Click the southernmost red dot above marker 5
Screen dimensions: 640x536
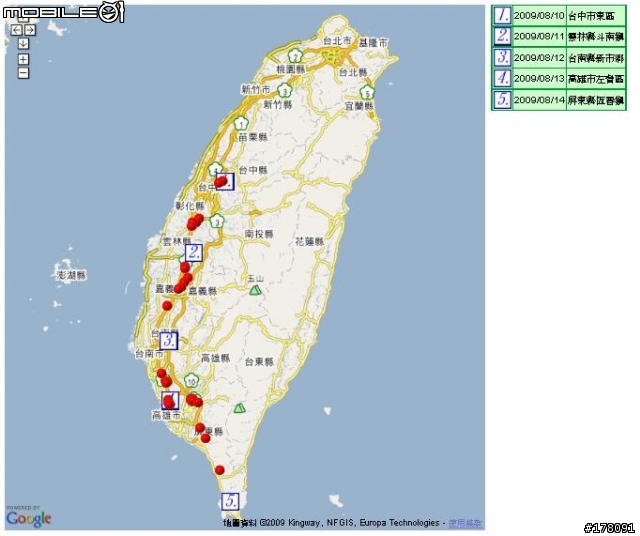click(220, 470)
